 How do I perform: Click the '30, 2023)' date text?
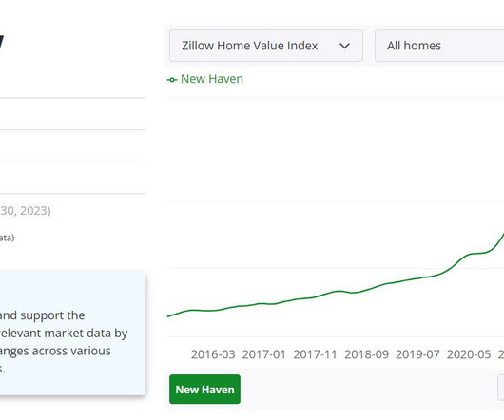pos(26,211)
